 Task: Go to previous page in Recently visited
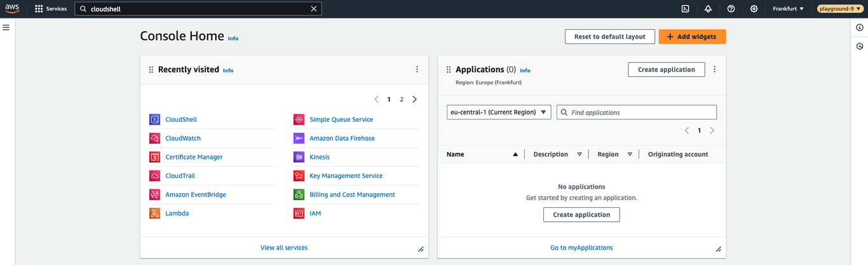[376, 99]
